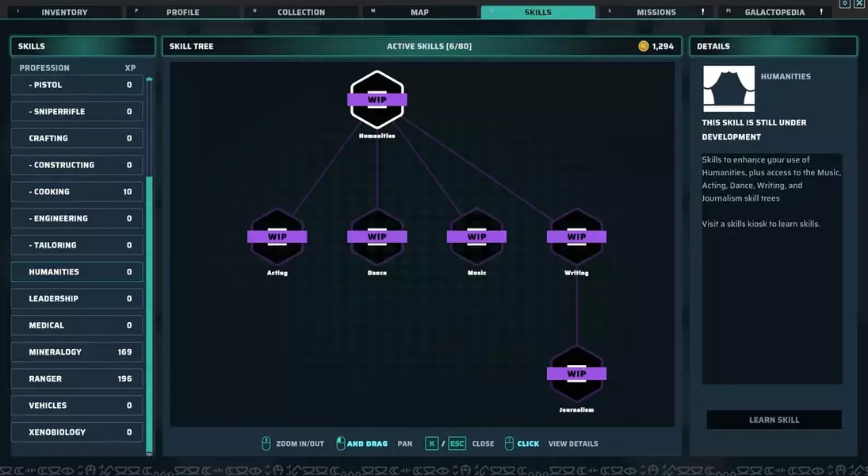Select the Tailoring profession row

(x=77, y=245)
